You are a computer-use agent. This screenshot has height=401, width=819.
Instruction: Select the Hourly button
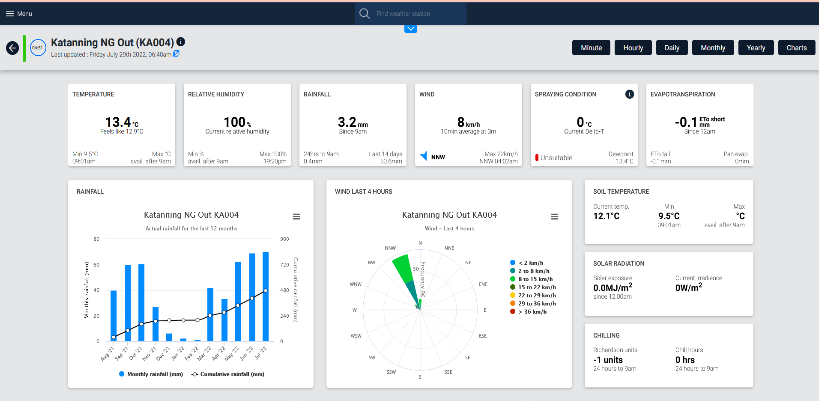[633, 47]
